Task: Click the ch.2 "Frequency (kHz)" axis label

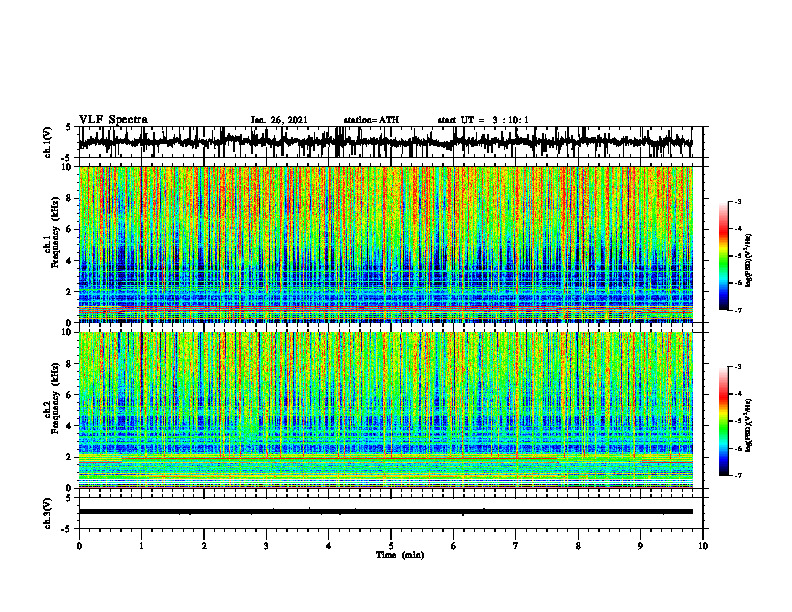Action: (x=55, y=398)
